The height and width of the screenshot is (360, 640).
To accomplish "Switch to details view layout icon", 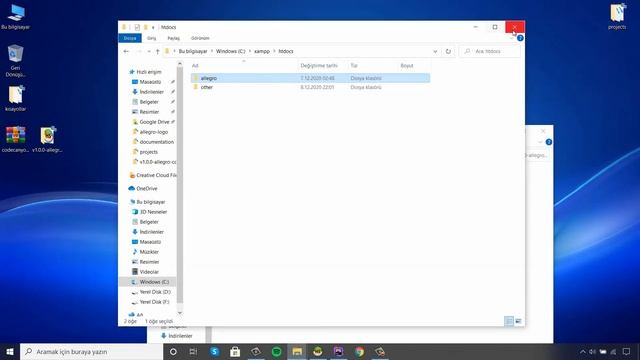I will click(509, 321).
